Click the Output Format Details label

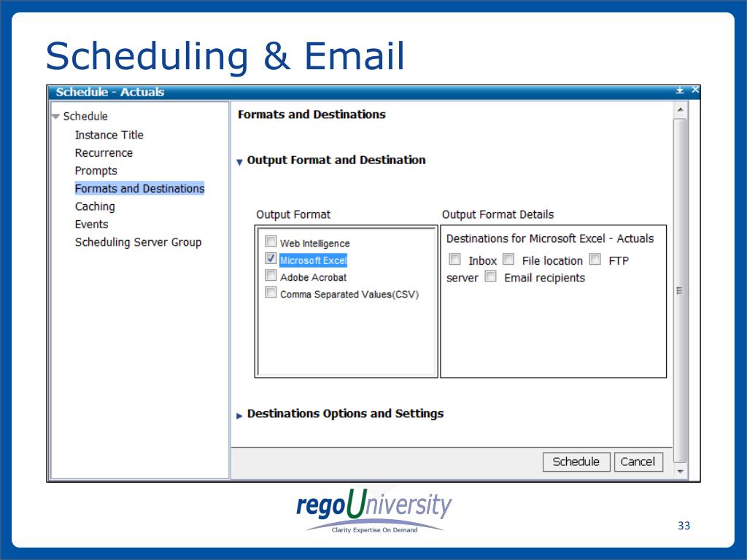pos(498,215)
